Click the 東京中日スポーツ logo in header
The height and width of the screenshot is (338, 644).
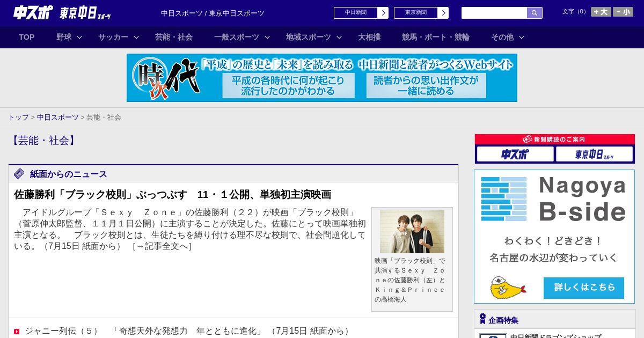click(85, 13)
